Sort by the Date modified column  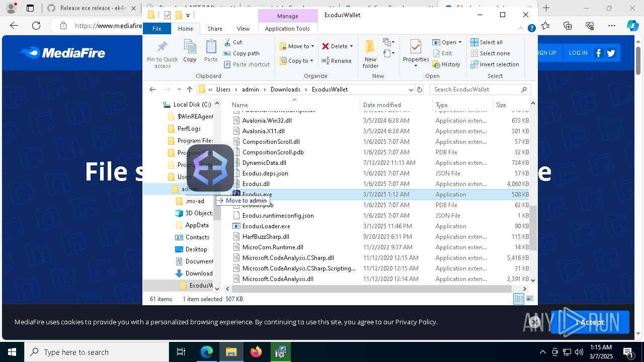coord(395,105)
